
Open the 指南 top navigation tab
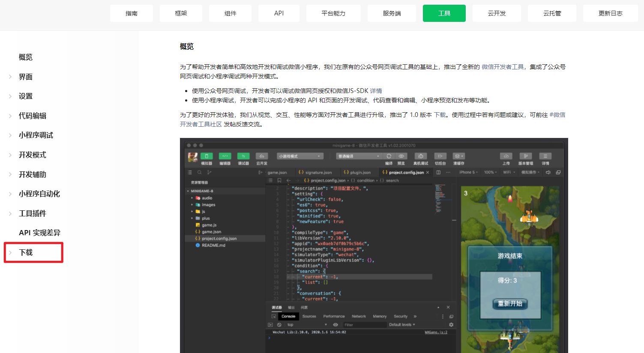tap(132, 13)
